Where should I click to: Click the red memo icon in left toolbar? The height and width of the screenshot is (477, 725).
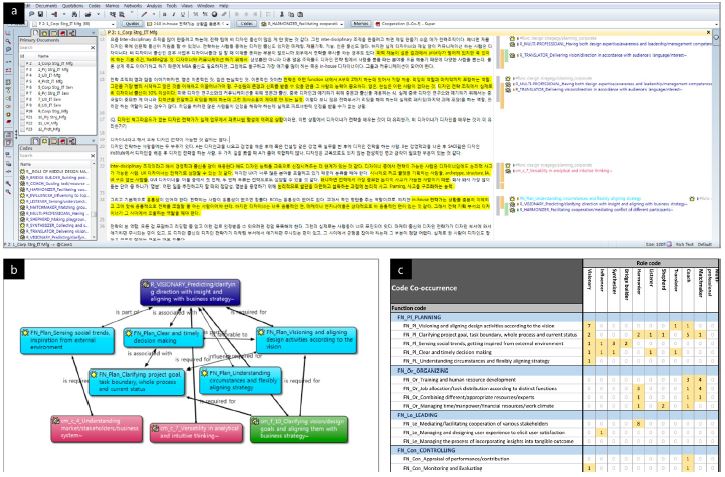pyautogui.click(x=8, y=122)
